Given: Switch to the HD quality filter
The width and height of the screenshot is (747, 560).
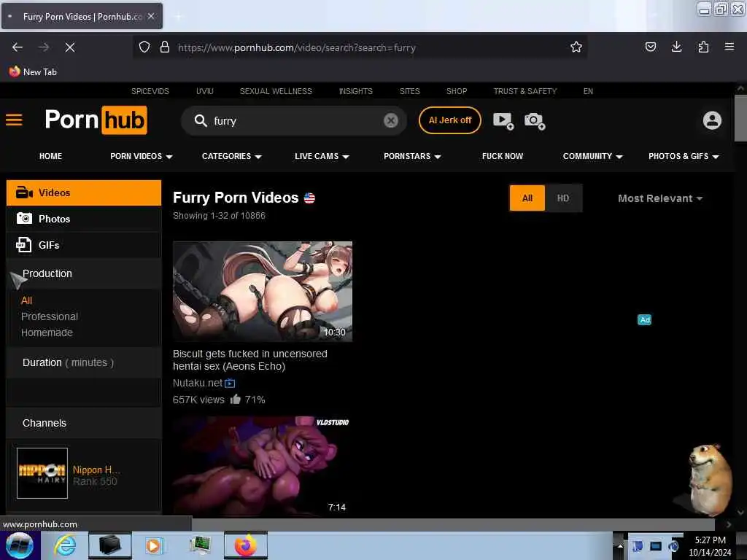Looking at the screenshot, I should click(563, 198).
